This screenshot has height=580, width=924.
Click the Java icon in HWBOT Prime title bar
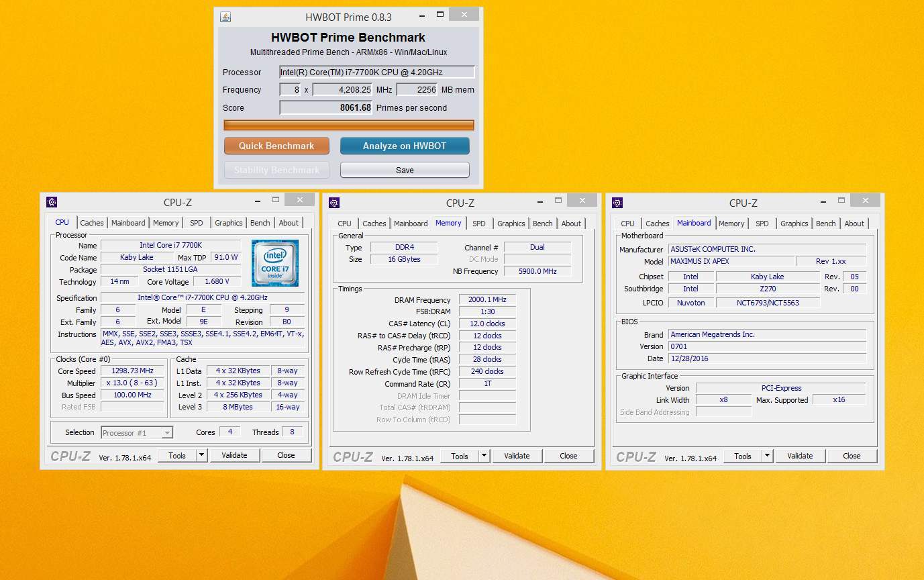[226, 17]
